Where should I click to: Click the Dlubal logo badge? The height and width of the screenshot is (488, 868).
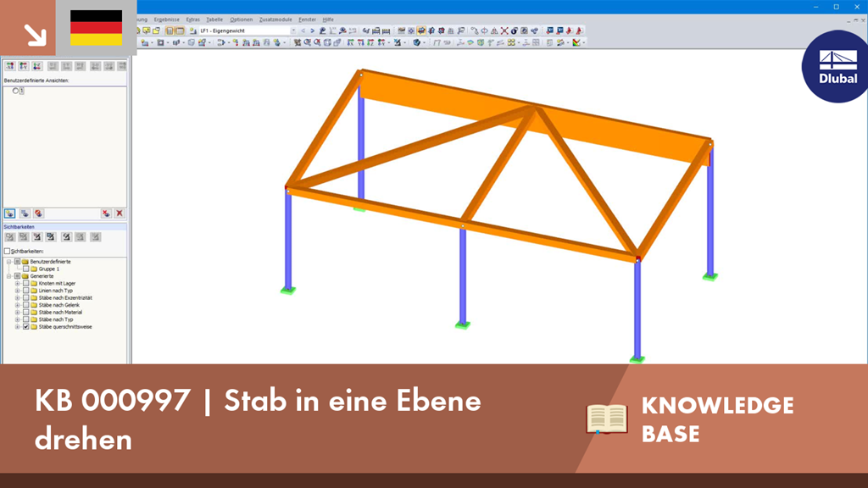[x=837, y=66]
